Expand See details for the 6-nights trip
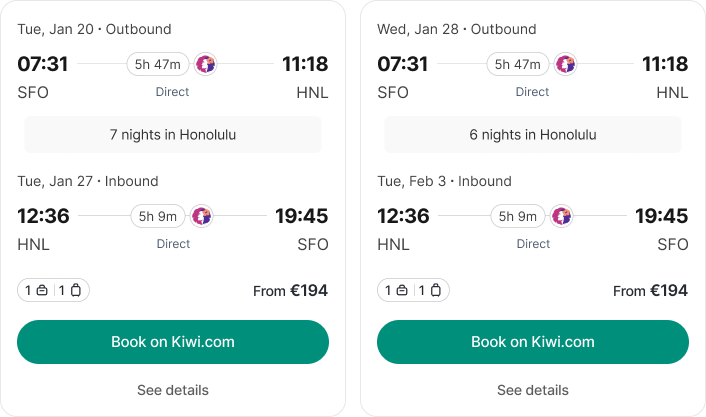The height and width of the screenshot is (417, 706). click(533, 390)
